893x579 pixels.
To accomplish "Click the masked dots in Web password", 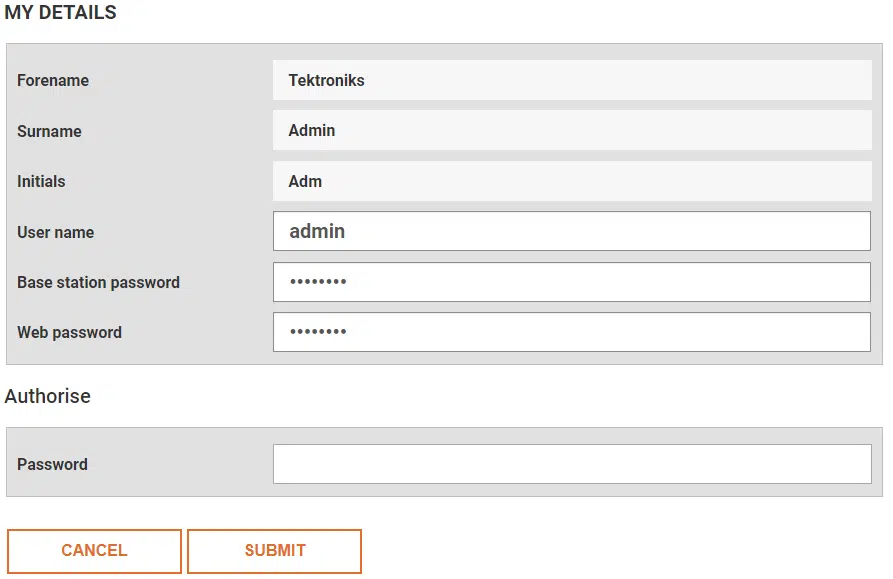I will 318,332.
